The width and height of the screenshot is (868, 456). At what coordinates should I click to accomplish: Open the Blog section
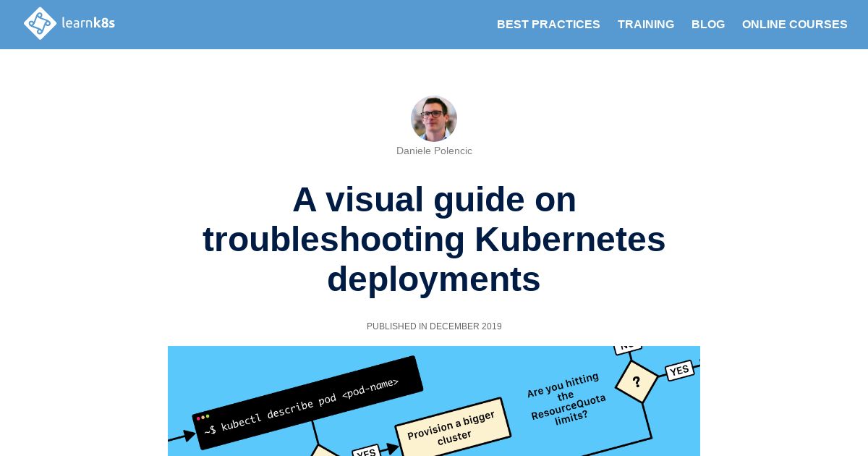coord(708,24)
